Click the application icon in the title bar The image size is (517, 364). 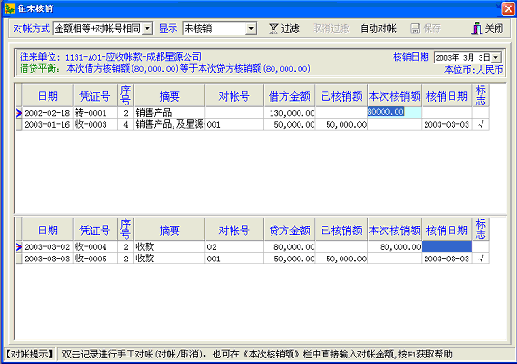(10, 8)
